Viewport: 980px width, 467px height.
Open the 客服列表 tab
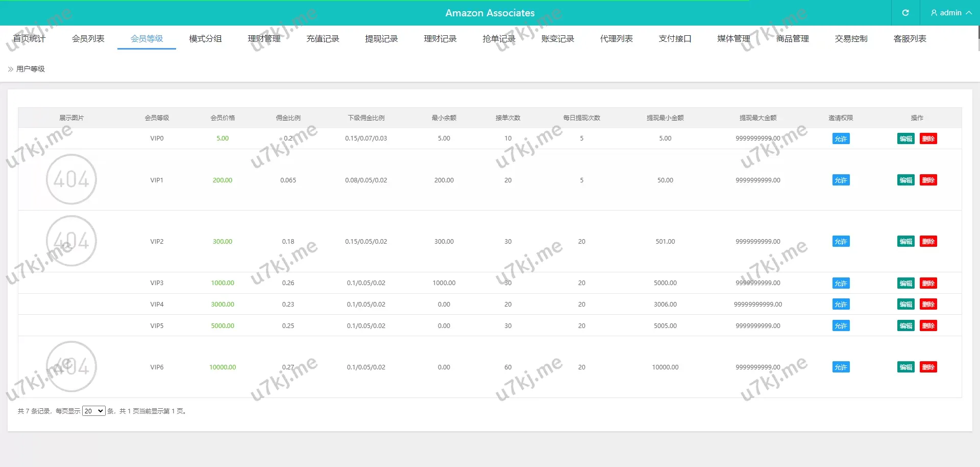[x=910, y=39]
